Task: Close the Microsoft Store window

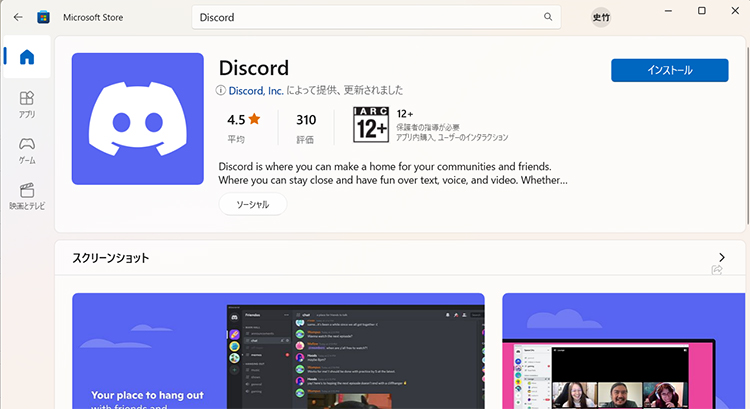Action: [735, 11]
